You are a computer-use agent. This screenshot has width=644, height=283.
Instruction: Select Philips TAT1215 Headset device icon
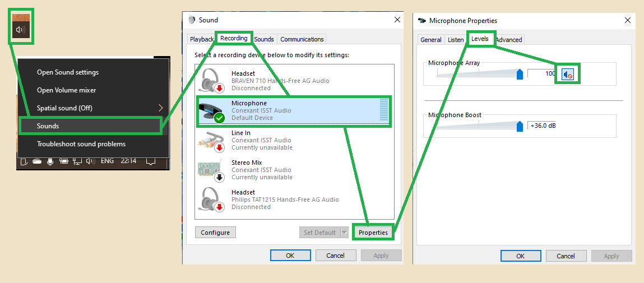(x=211, y=200)
